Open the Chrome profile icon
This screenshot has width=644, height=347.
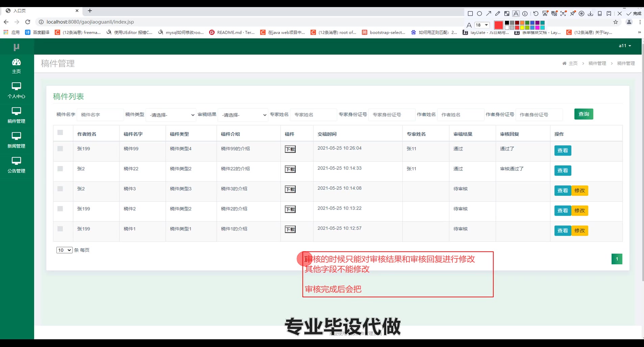[629, 22]
